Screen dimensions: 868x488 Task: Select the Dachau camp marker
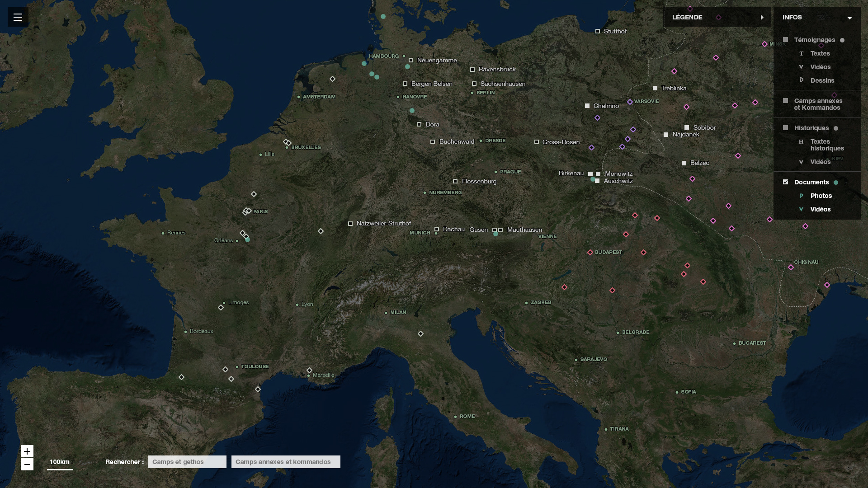(437, 229)
